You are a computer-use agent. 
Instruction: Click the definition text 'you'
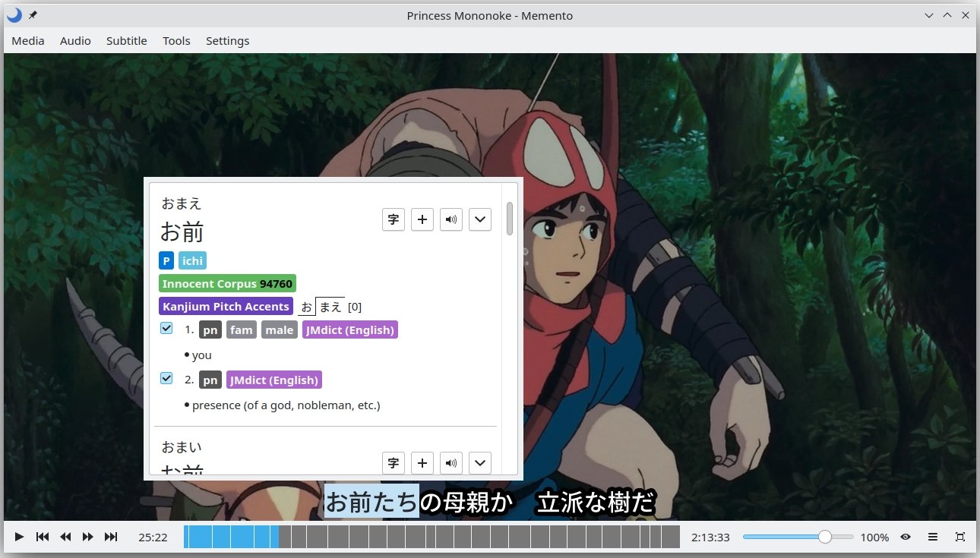tap(202, 355)
